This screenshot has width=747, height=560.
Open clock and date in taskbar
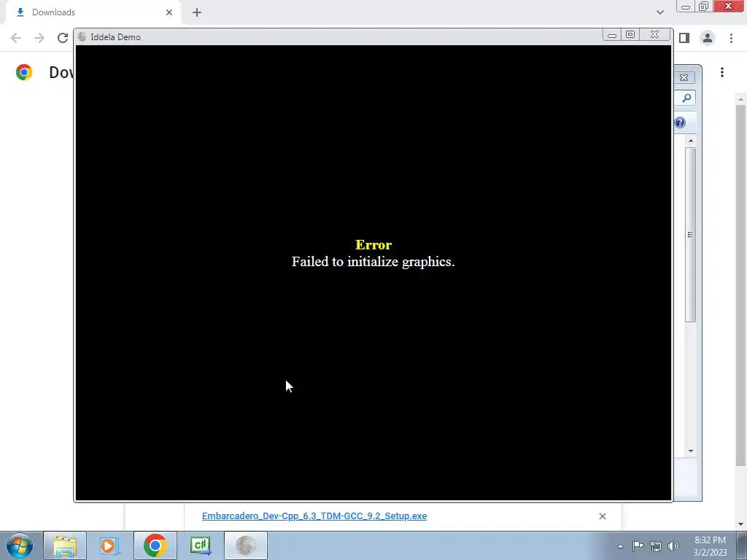(x=710, y=546)
